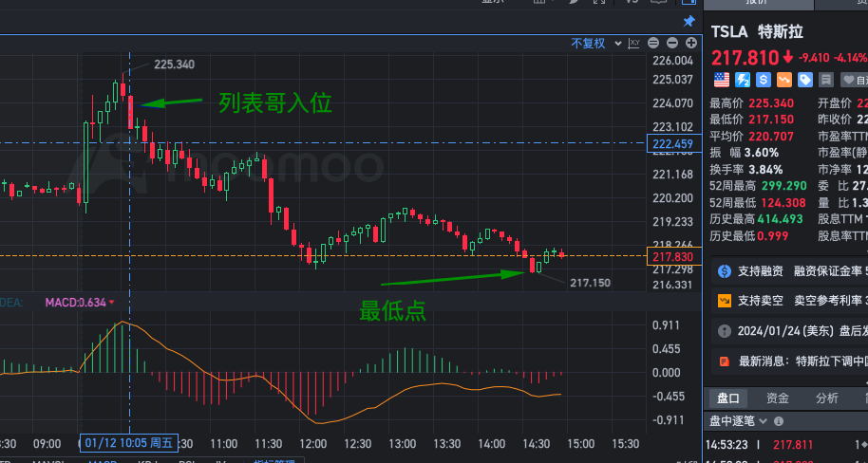
Task: Add TSLA to watchlist with heart button
Action: tap(854, 81)
